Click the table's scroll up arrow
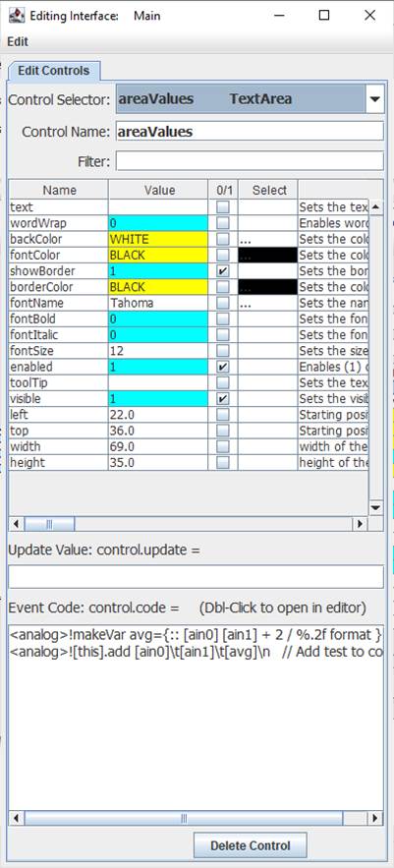The width and height of the screenshot is (394, 868). (375, 207)
